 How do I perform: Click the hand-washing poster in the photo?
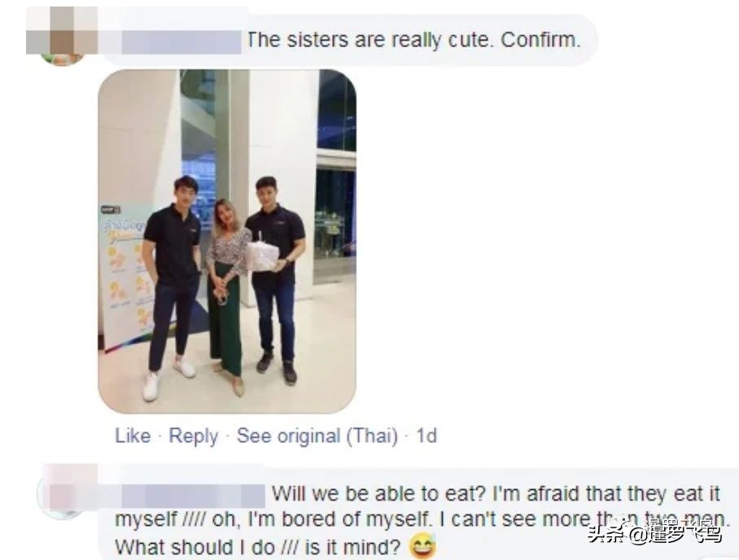pos(125,278)
